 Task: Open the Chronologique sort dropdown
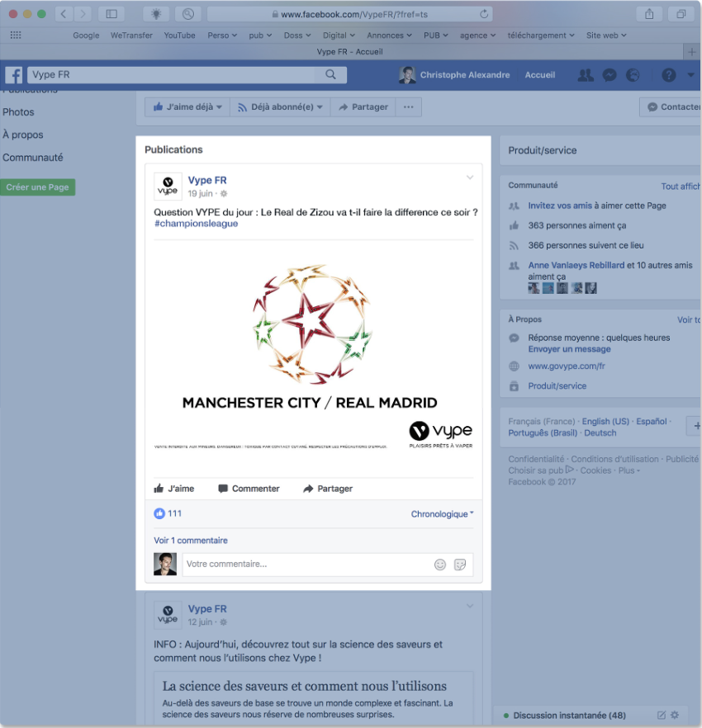pos(442,514)
